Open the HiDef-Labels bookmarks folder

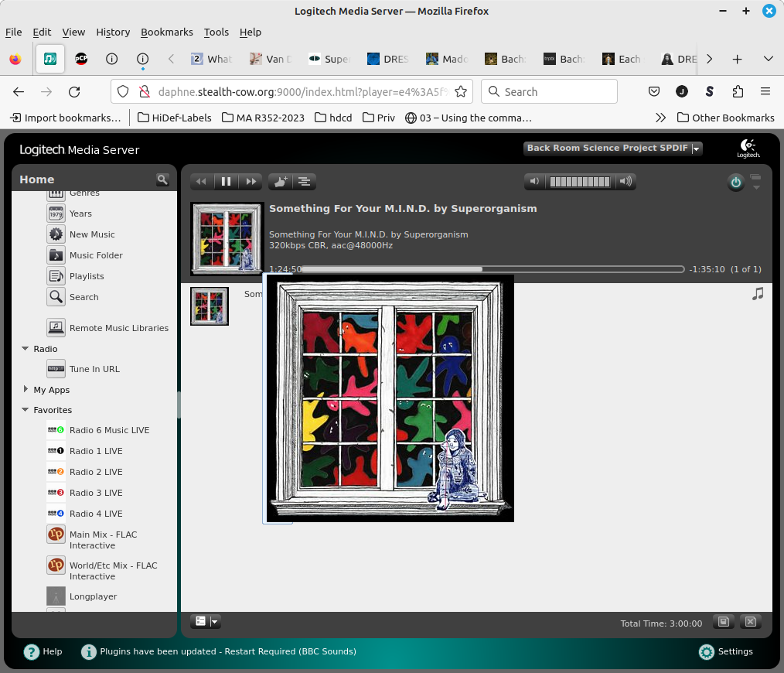(x=175, y=118)
